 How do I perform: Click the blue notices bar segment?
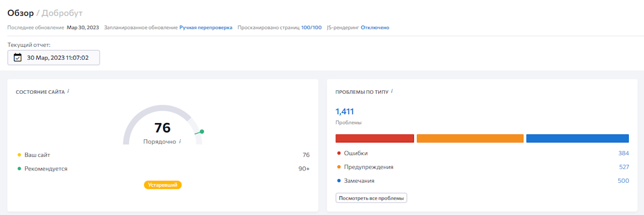(x=577, y=138)
